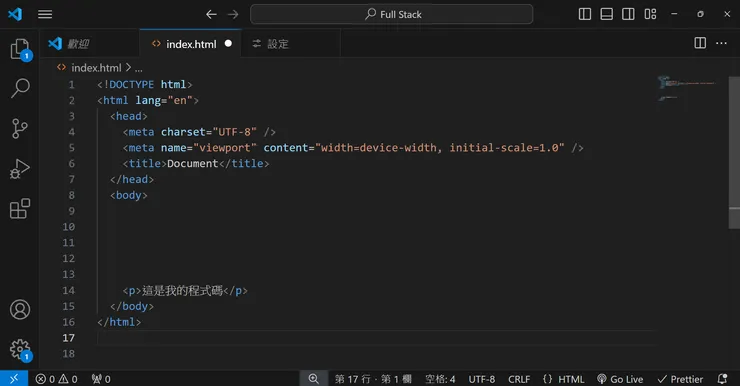Open the editor More Actions ellipsis
The height and width of the screenshot is (386, 740).
click(x=721, y=43)
